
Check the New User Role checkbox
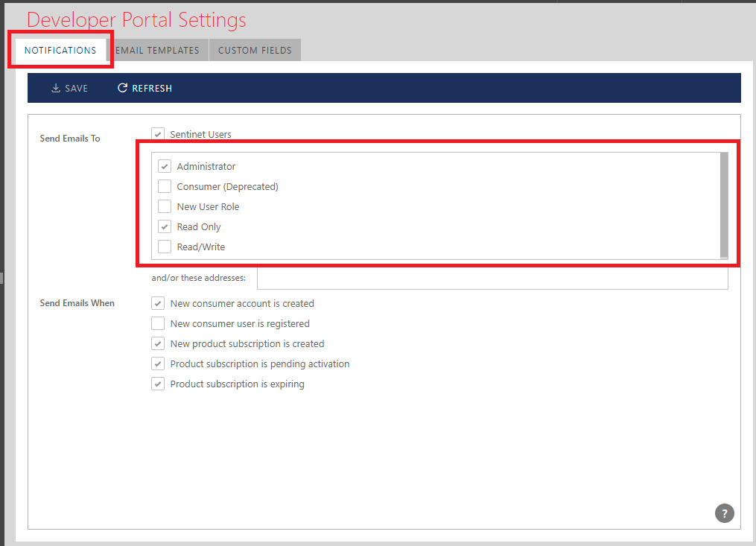tap(165, 207)
